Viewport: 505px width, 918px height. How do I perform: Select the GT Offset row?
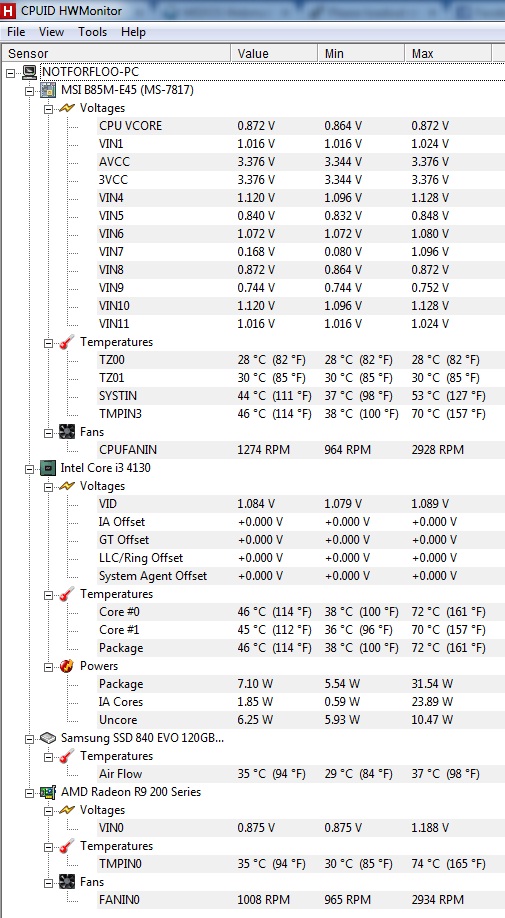click(x=301, y=540)
